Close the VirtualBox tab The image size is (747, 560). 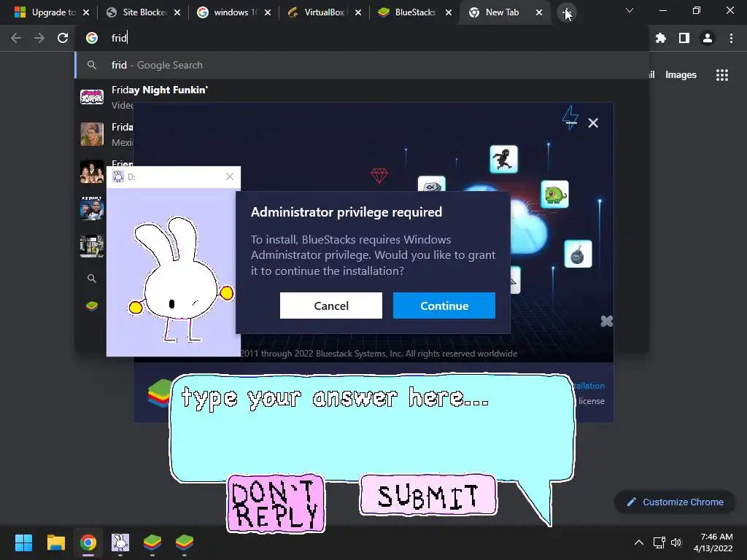[x=357, y=12]
